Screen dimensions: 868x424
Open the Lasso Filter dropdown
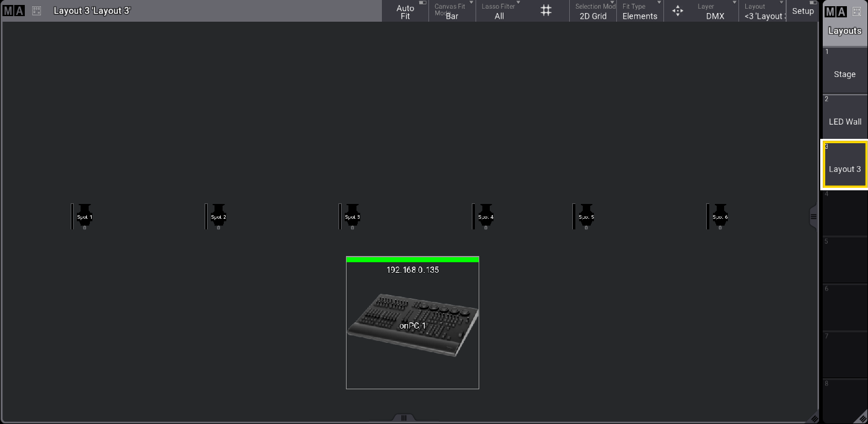pos(499,11)
